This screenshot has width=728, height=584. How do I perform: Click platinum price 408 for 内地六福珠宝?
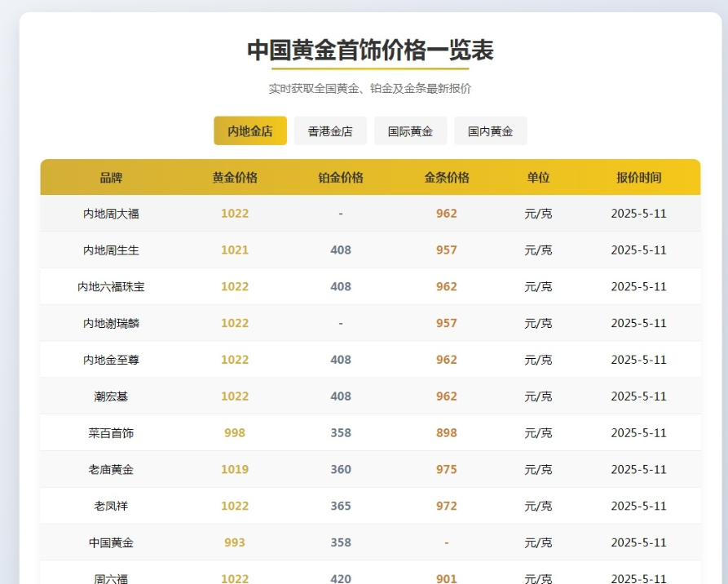(x=341, y=286)
